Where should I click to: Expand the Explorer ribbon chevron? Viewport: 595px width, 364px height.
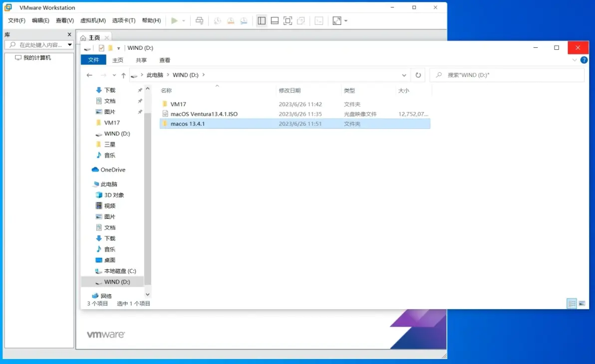point(575,60)
